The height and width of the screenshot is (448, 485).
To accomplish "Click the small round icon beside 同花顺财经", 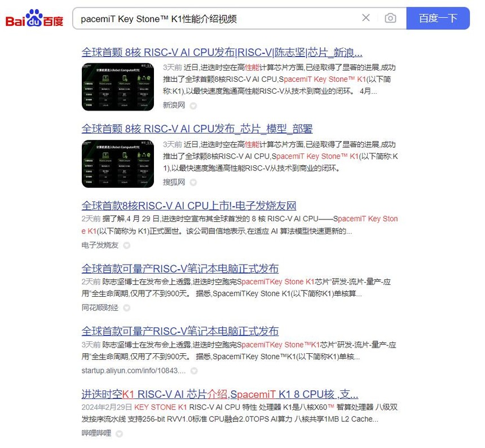I will point(126,308).
